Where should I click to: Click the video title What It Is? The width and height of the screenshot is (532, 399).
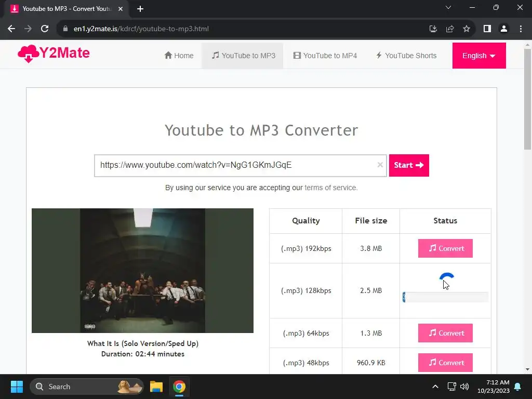pos(143,343)
